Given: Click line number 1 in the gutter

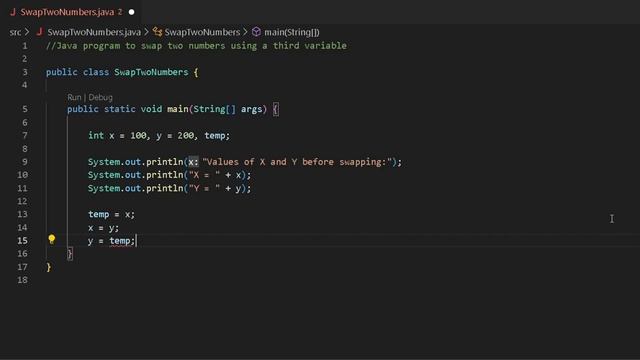Looking at the screenshot, I should [x=25, y=46].
